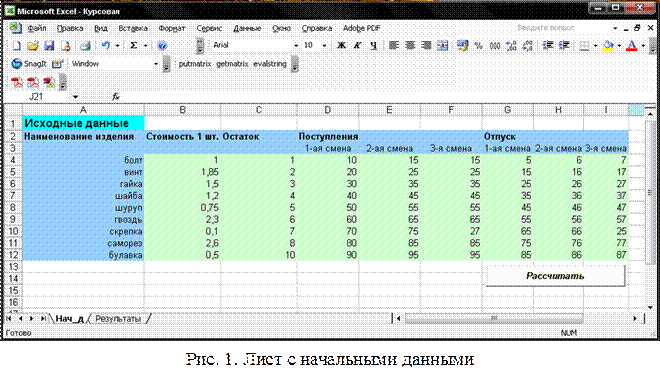660x372 pixels.
Task: Click the Рассчитать button
Action: 556,276
